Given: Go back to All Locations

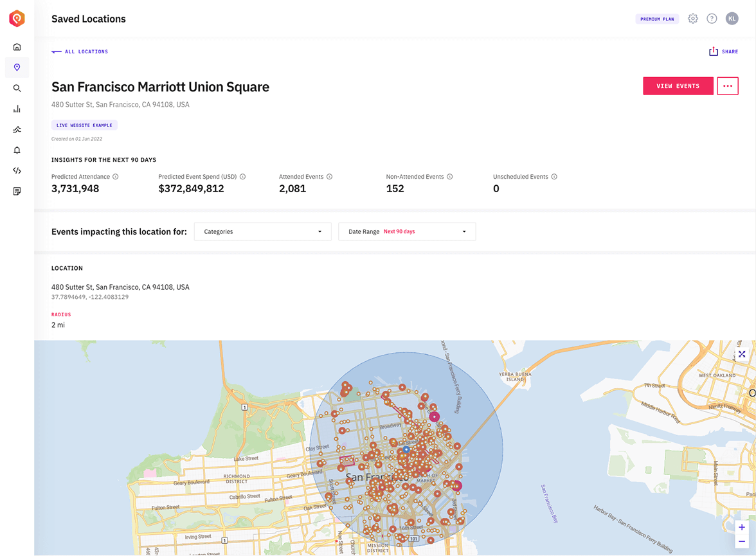Looking at the screenshot, I should (x=86, y=51).
